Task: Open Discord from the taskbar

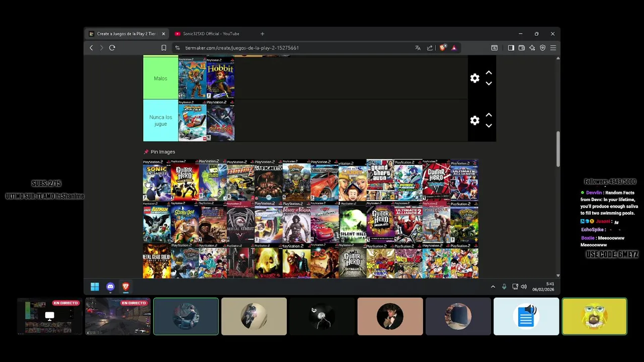Action: (x=110, y=287)
